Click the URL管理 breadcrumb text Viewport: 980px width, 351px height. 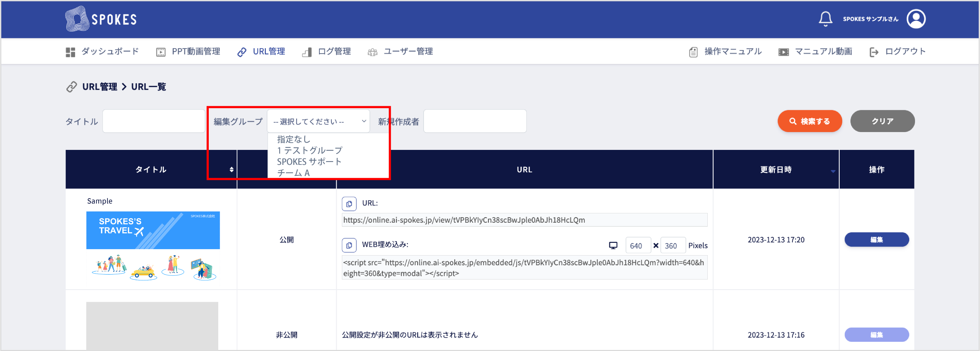tap(100, 87)
